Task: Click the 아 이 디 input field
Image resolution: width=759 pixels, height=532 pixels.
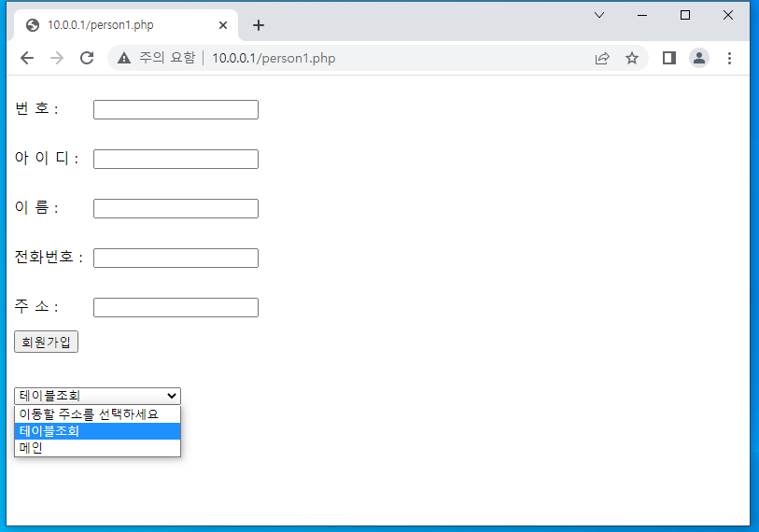Action: (176, 159)
